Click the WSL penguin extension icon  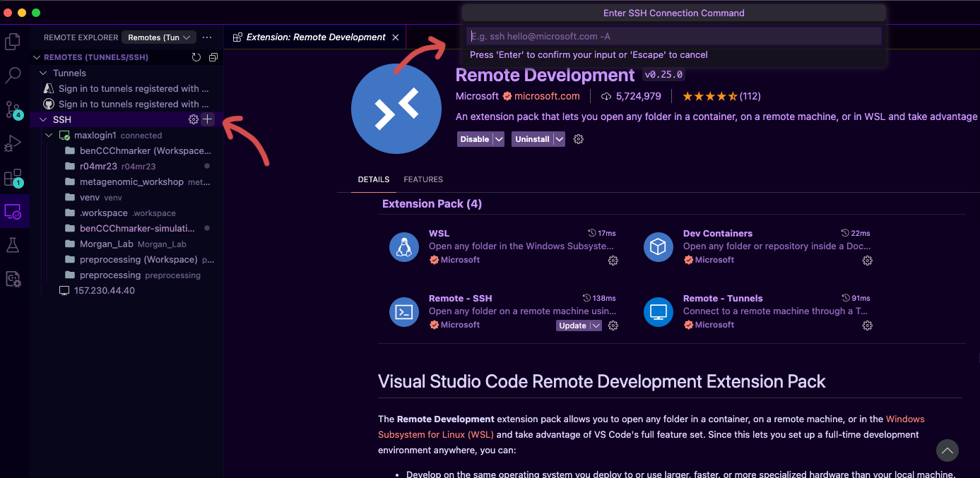(404, 247)
